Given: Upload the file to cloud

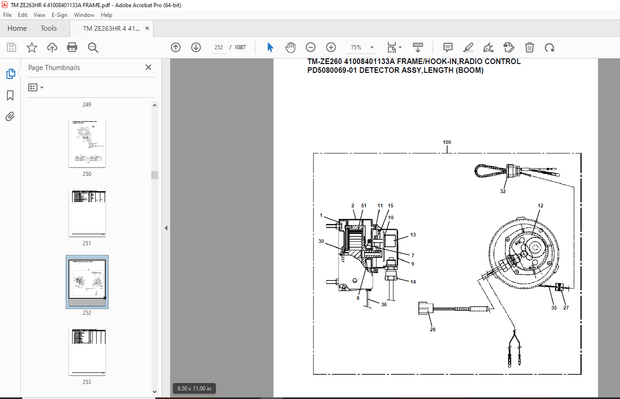Looking at the screenshot, I should [52, 47].
